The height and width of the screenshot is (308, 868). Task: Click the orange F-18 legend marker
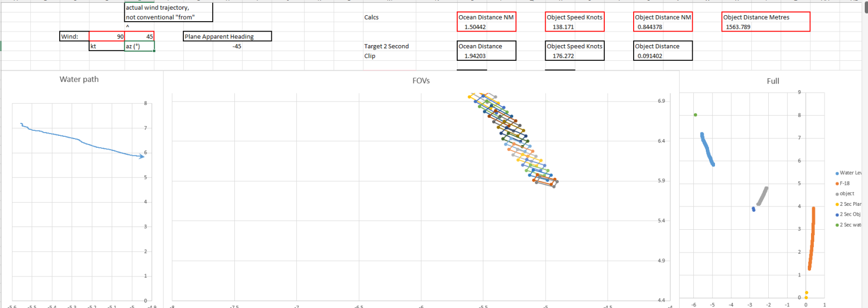tap(837, 184)
